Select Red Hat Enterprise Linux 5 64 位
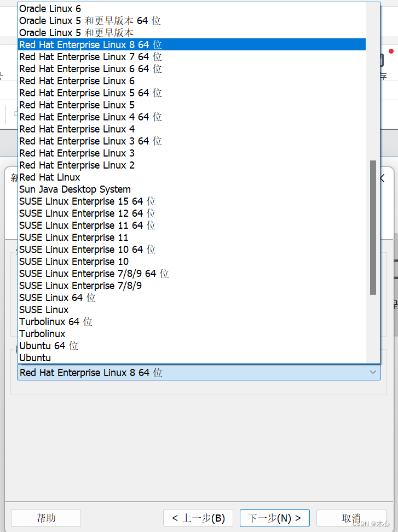Image resolution: width=398 pixels, height=532 pixels. [192, 93]
